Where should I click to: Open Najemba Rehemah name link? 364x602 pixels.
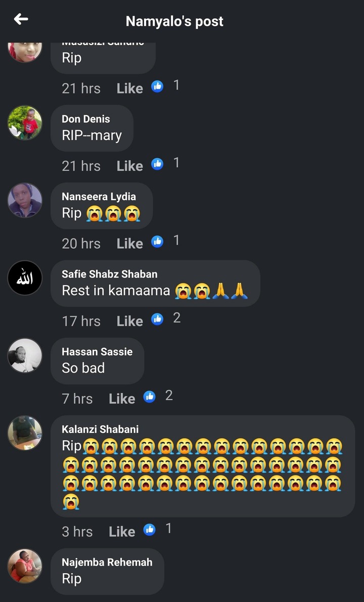point(107,563)
